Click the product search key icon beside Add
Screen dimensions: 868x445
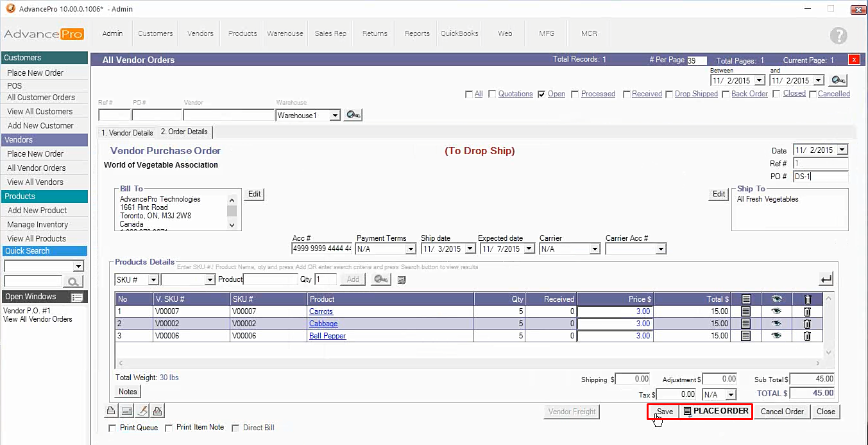pos(381,279)
